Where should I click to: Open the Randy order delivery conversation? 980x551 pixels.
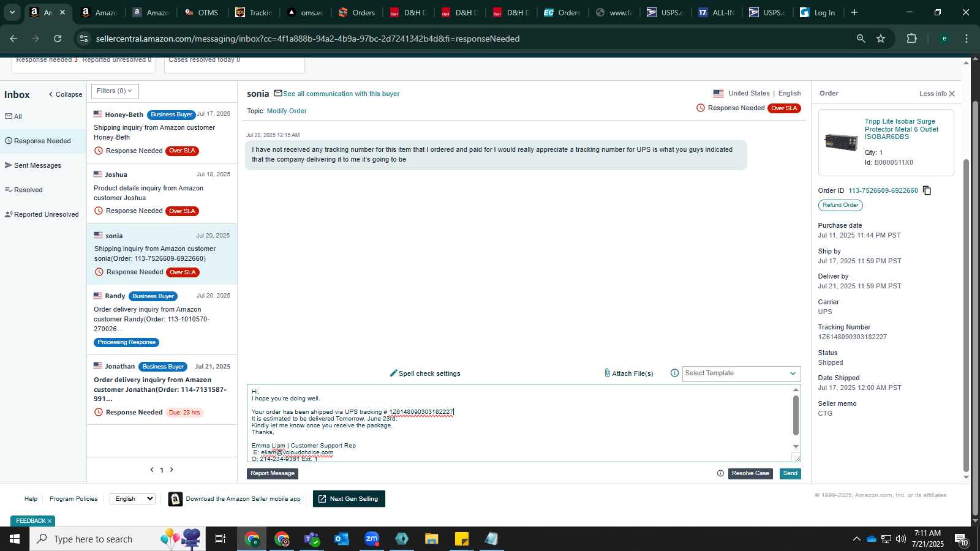162,320
